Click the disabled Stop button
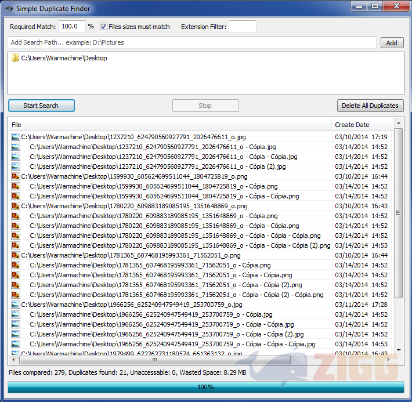 (205, 106)
